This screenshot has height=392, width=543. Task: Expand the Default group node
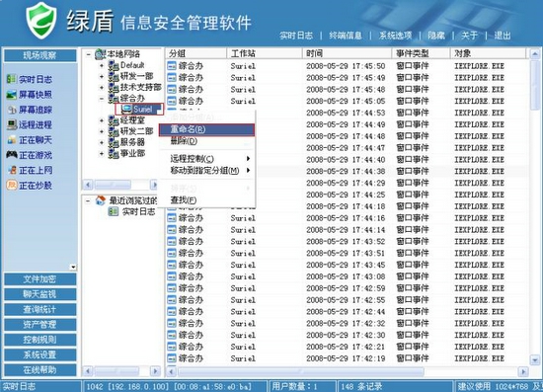click(102, 65)
